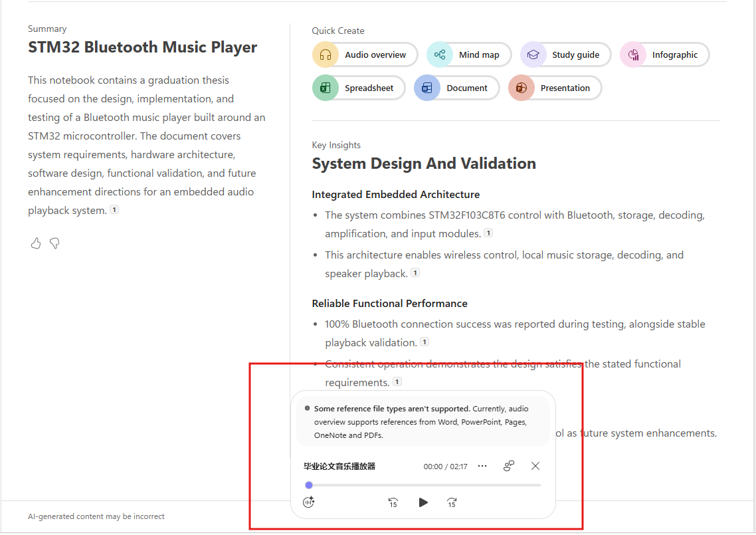Click the Presentation PowerPoint icon
This screenshot has height=535, width=756.
(521, 88)
